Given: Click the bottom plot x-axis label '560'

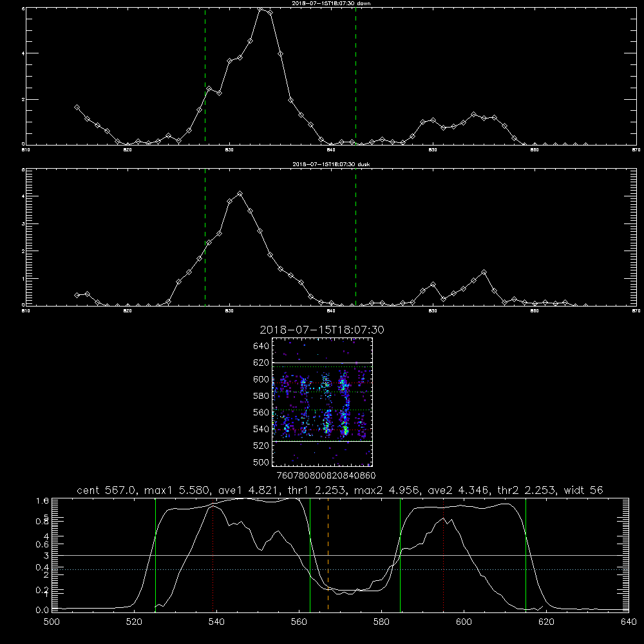Looking at the screenshot, I should [299, 622].
